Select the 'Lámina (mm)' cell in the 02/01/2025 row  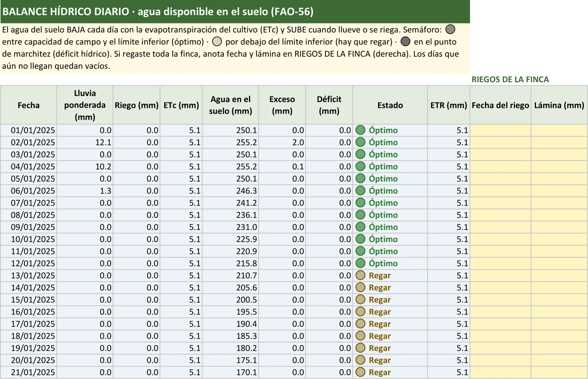tap(559, 142)
